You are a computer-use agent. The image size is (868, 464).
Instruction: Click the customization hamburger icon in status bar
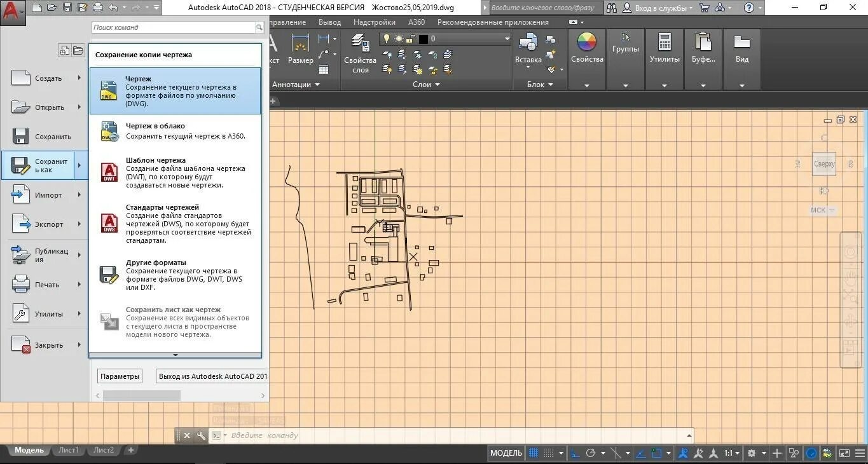coord(860,453)
